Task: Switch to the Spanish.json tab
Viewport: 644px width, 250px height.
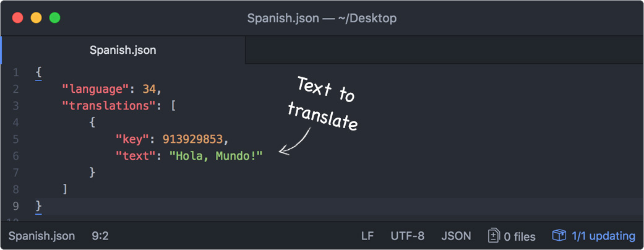Action: tap(123, 50)
